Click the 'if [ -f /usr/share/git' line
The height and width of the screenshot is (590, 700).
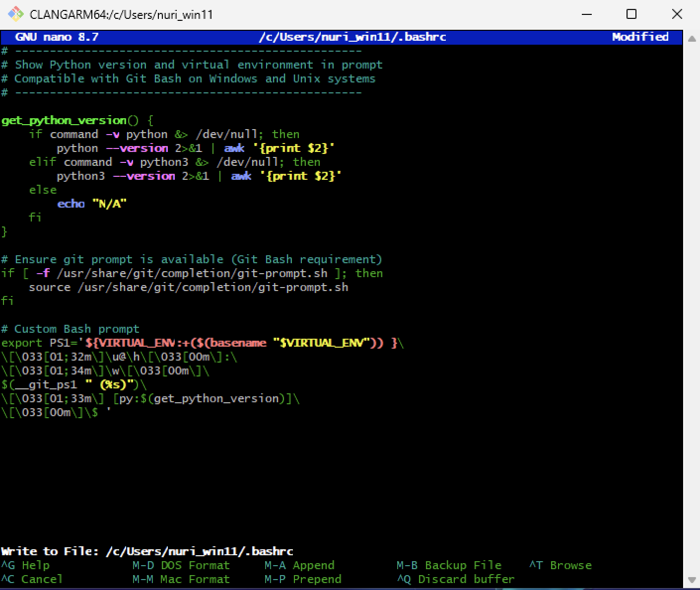[192, 273]
